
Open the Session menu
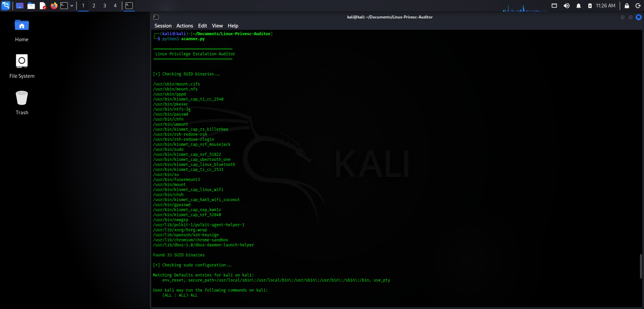[163, 26]
